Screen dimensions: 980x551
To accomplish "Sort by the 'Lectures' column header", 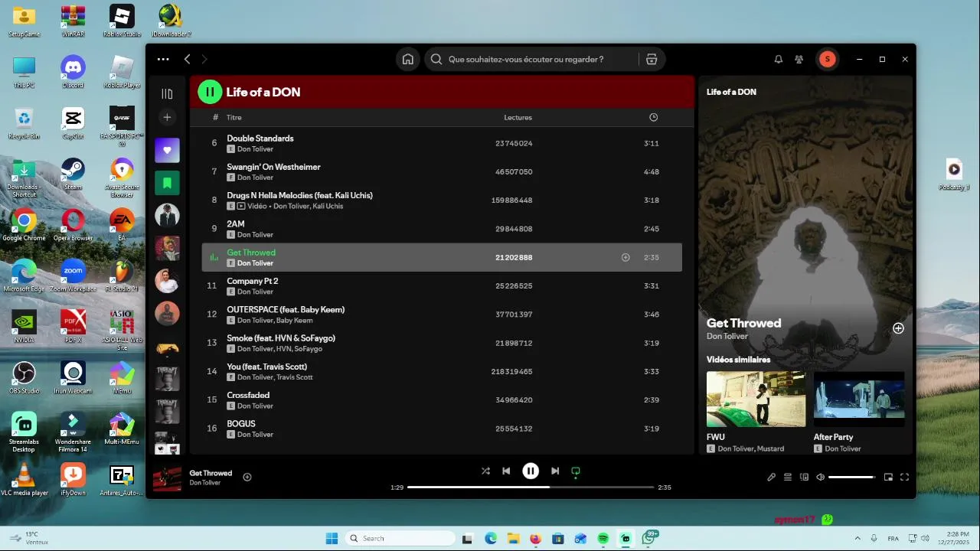I will pos(518,117).
